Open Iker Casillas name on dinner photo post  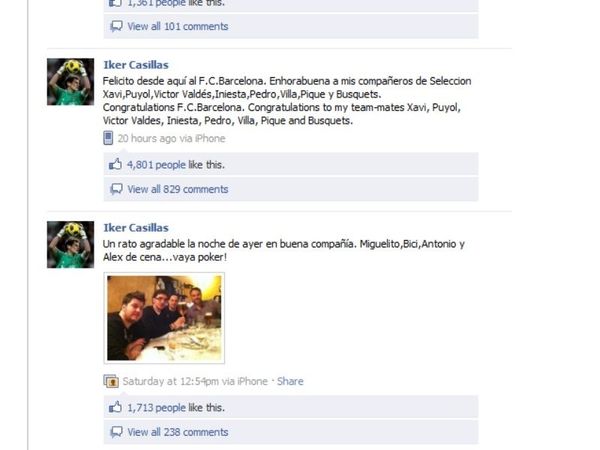coord(136,228)
